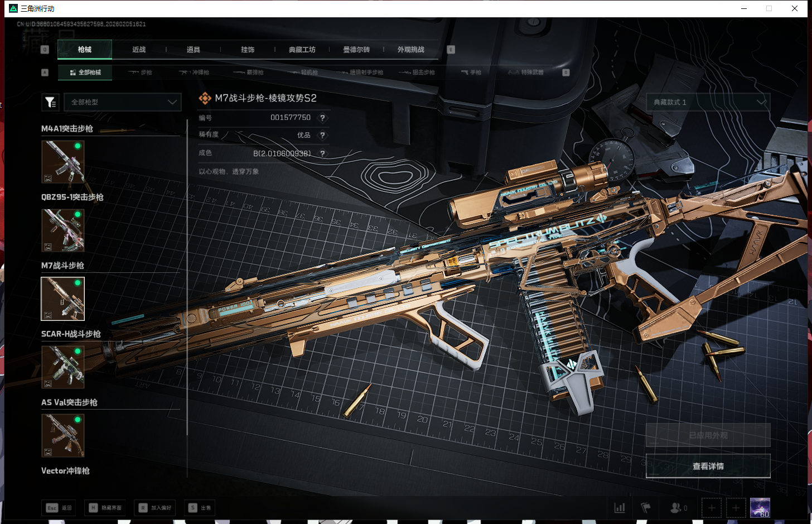Click the player avatar in bottom corner
Screen dimensions: 812x524
[760, 507]
